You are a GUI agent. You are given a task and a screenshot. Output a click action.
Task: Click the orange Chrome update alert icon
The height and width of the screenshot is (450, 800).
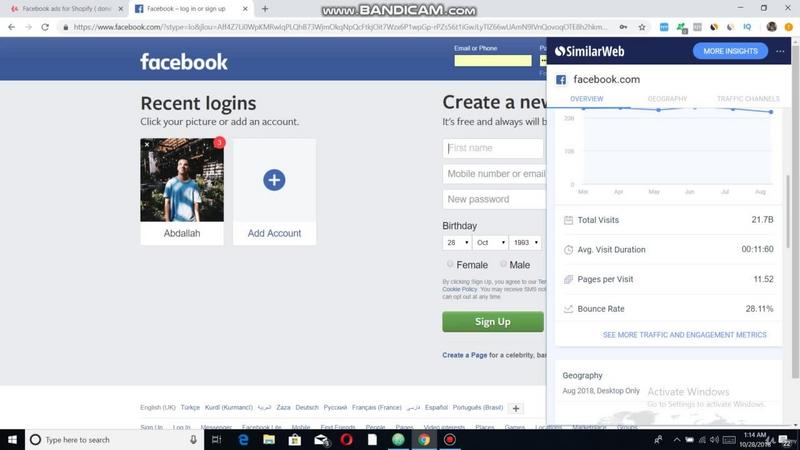click(x=789, y=27)
